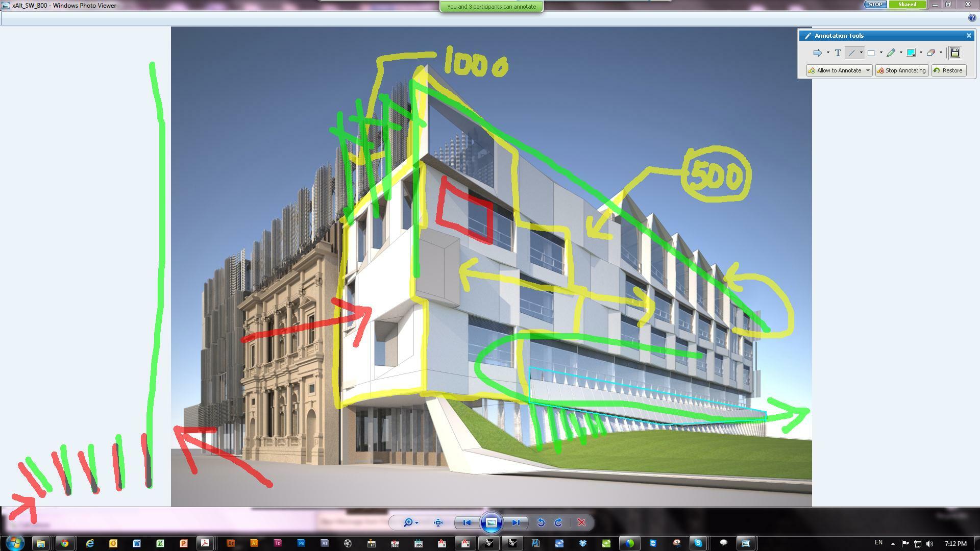Open the volume speaker tray icon

tap(929, 544)
